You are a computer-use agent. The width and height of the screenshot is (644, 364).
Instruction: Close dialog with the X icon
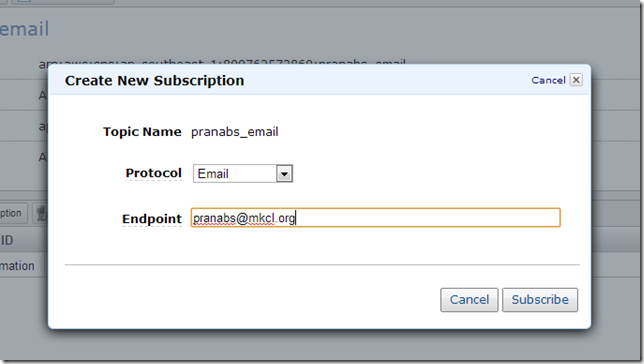tap(576, 80)
